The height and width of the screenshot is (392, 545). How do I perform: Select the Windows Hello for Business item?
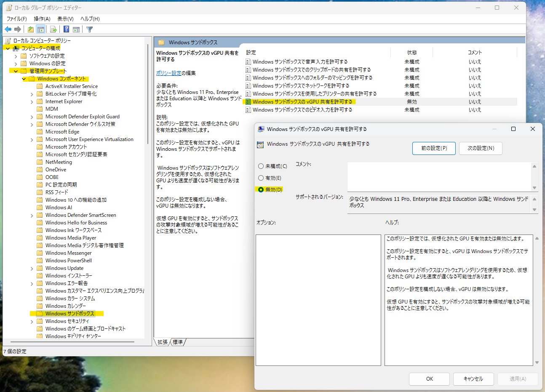click(x=76, y=223)
